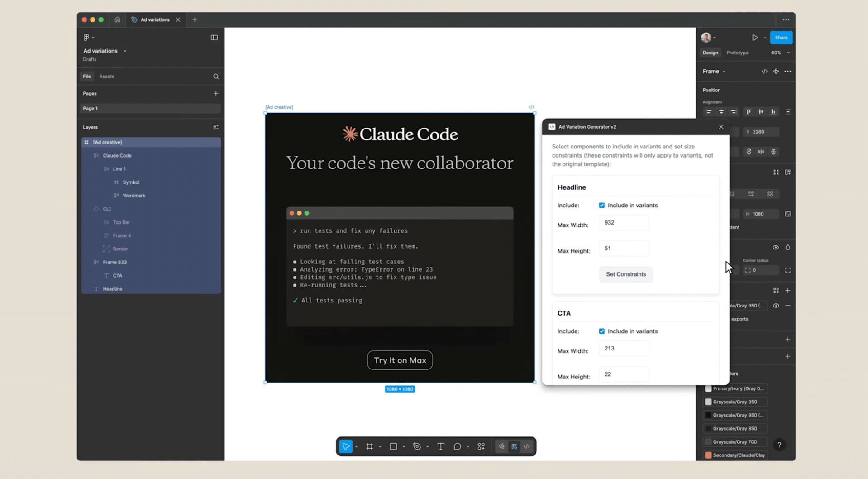Select the Pen tool
The height and width of the screenshot is (479, 868).
(417, 447)
